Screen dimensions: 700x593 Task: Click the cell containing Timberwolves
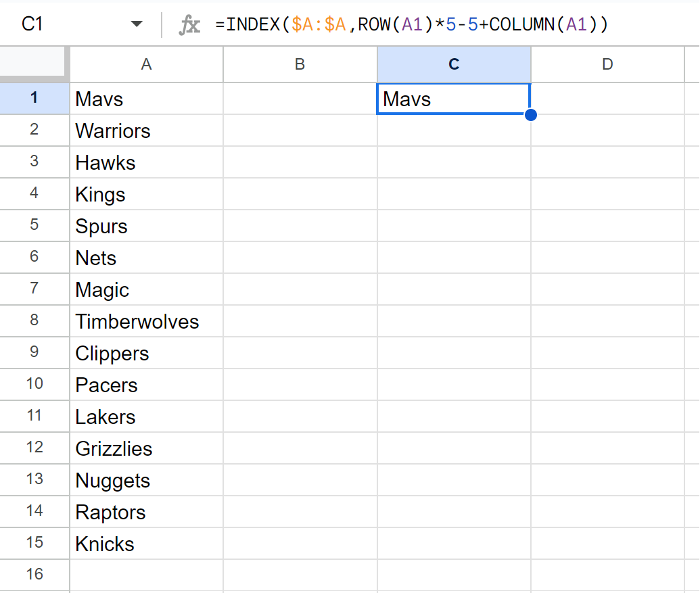coord(147,321)
